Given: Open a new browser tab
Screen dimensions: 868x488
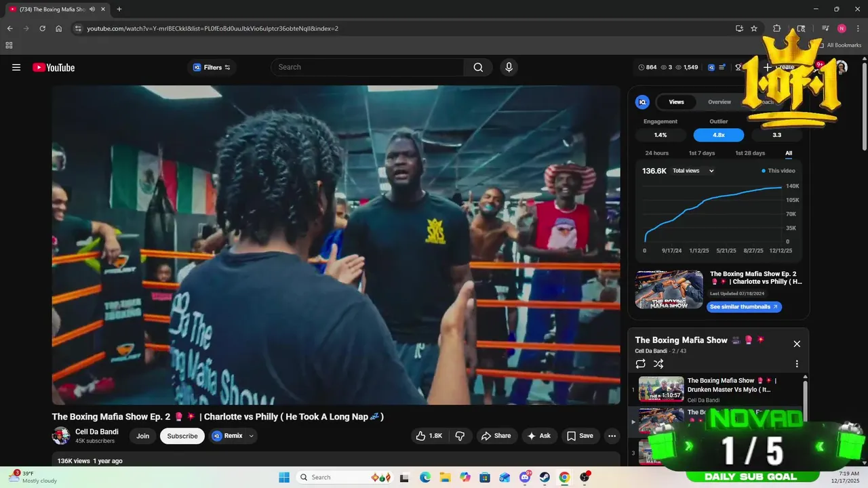Looking at the screenshot, I should tap(119, 9).
